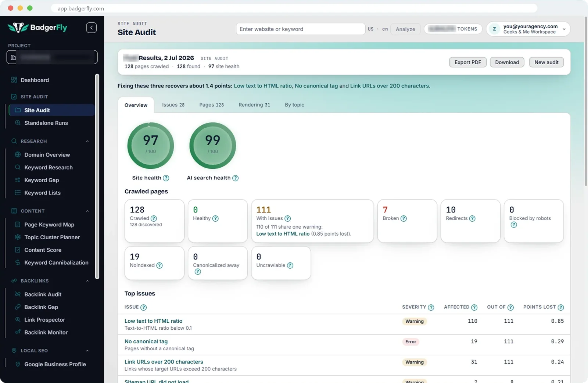This screenshot has width=588, height=383.
Task: Open the No canonical tag issue link
Action: (146, 341)
